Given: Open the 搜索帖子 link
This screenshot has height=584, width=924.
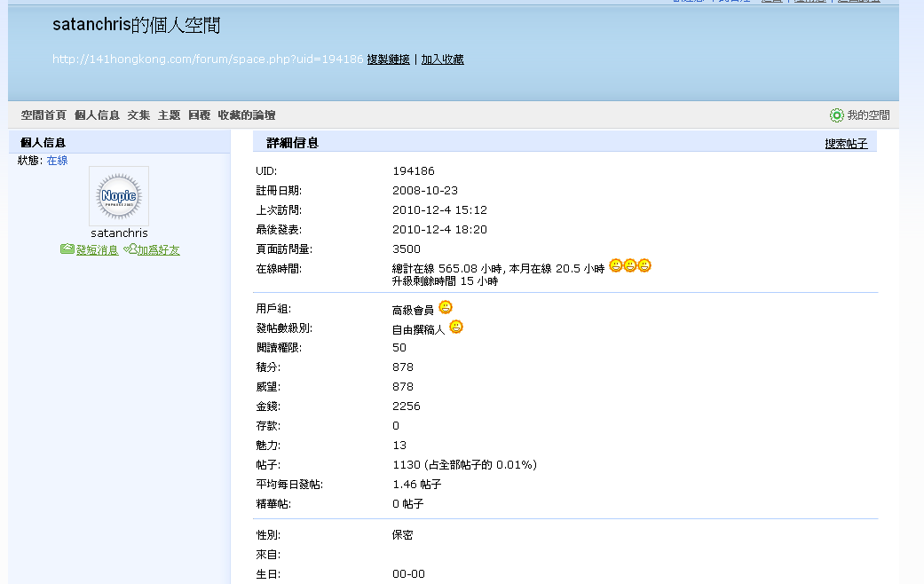Looking at the screenshot, I should click(846, 144).
